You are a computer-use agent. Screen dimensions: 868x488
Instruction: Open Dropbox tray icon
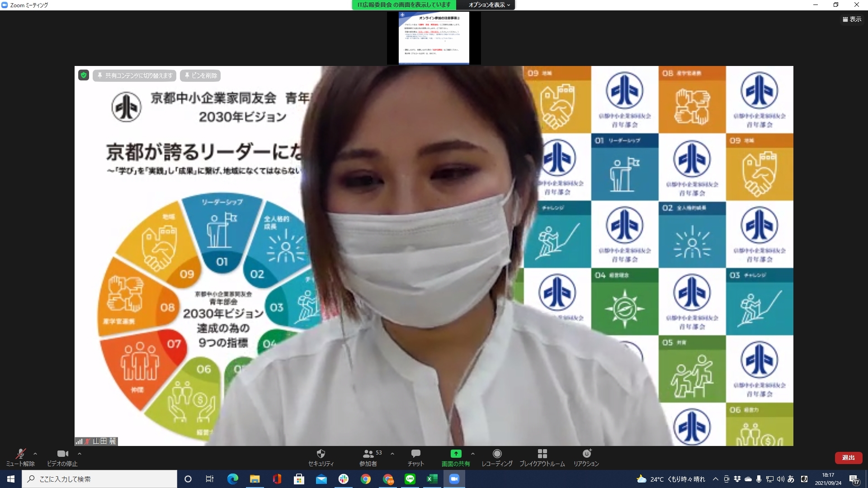737,479
